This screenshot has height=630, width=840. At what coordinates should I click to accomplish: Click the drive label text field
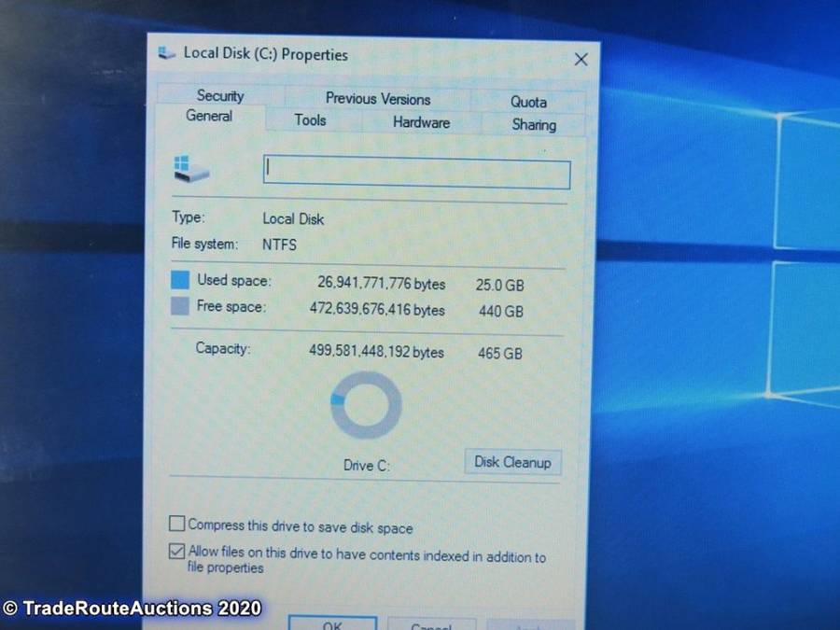coord(416,175)
